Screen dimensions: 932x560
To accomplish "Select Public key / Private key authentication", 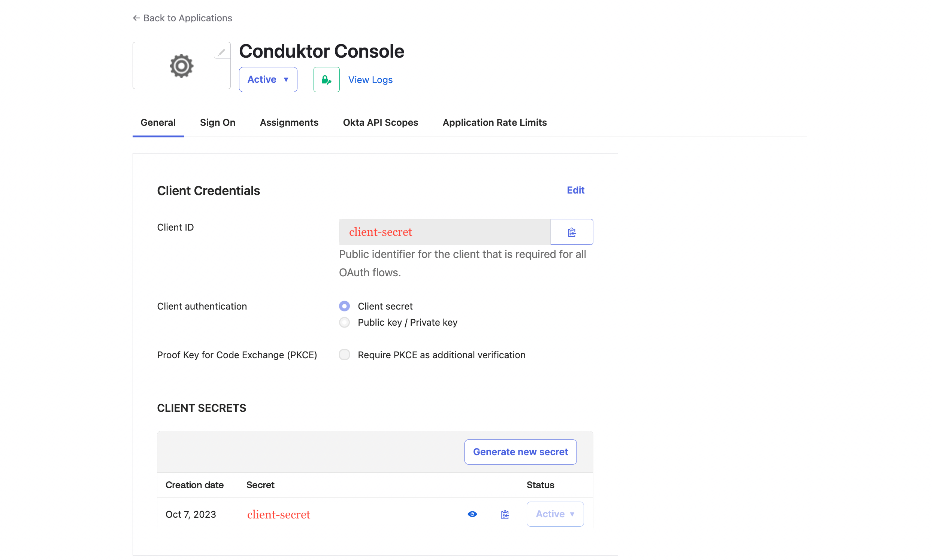I will [x=344, y=322].
